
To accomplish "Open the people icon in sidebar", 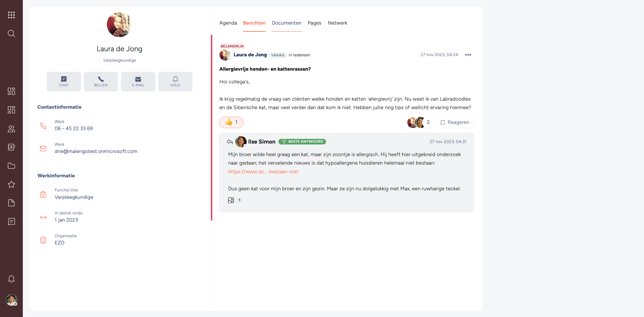I will coord(11,129).
